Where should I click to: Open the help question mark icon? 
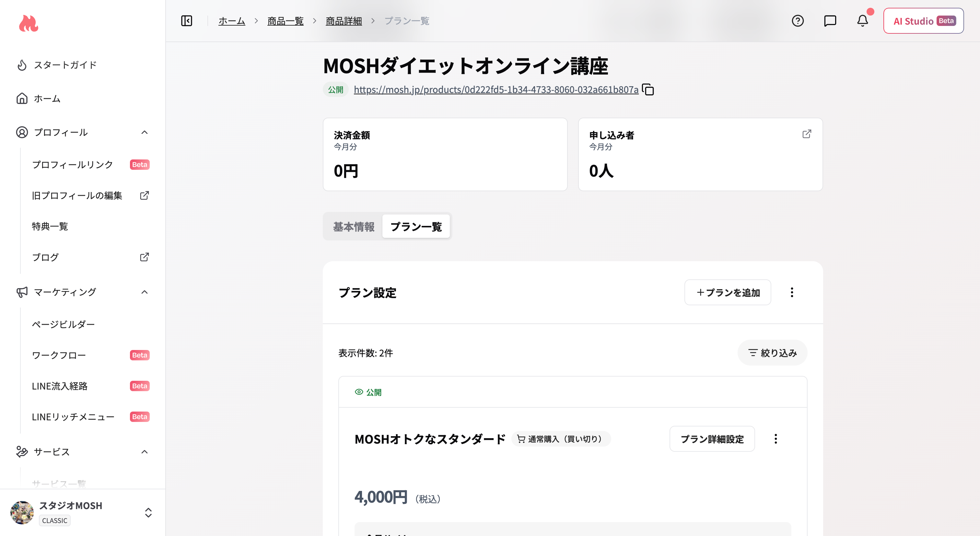coord(798,21)
